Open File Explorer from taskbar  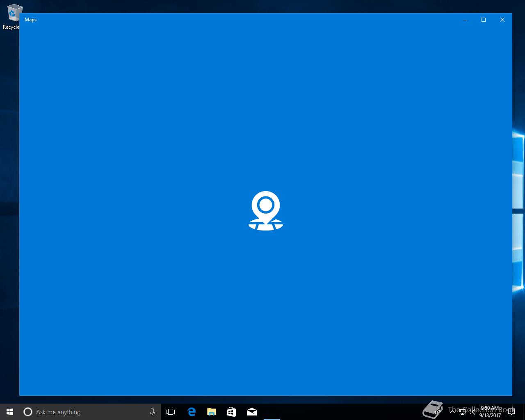pyautogui.click(x=211, y=412)
